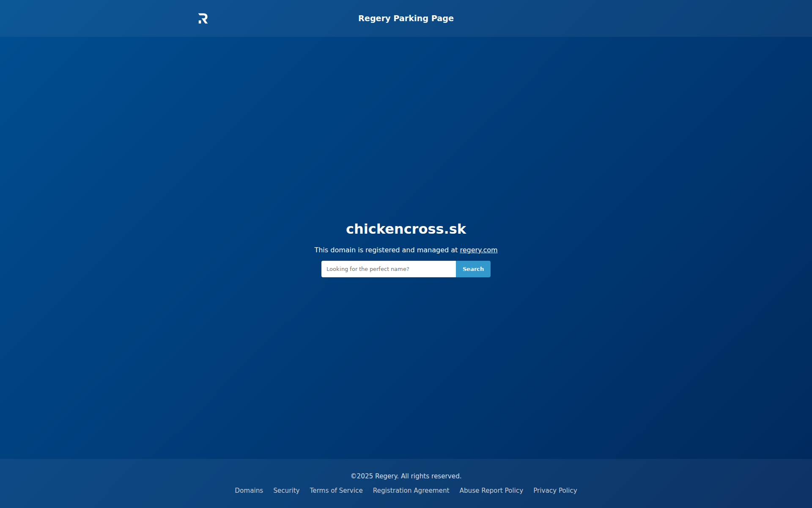Image resolution: width=812 pixels, height=508 pixels.
Task: Click 'All rights reserved.' in the footer
Action: 431,476
